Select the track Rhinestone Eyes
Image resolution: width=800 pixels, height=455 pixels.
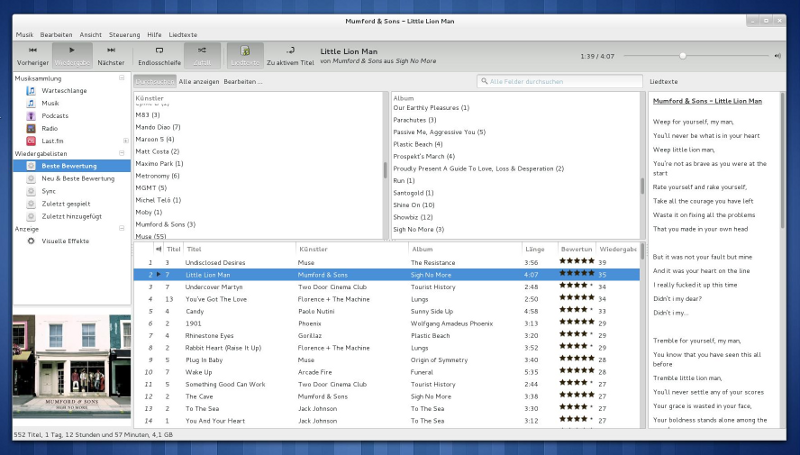click(x=386, y=336)
